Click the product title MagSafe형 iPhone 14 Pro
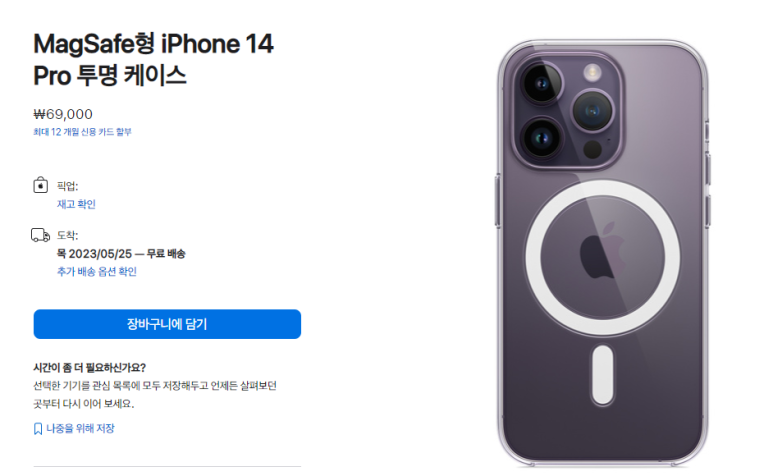The width and height of the screenshot is (773, 476). click(153, 60)
